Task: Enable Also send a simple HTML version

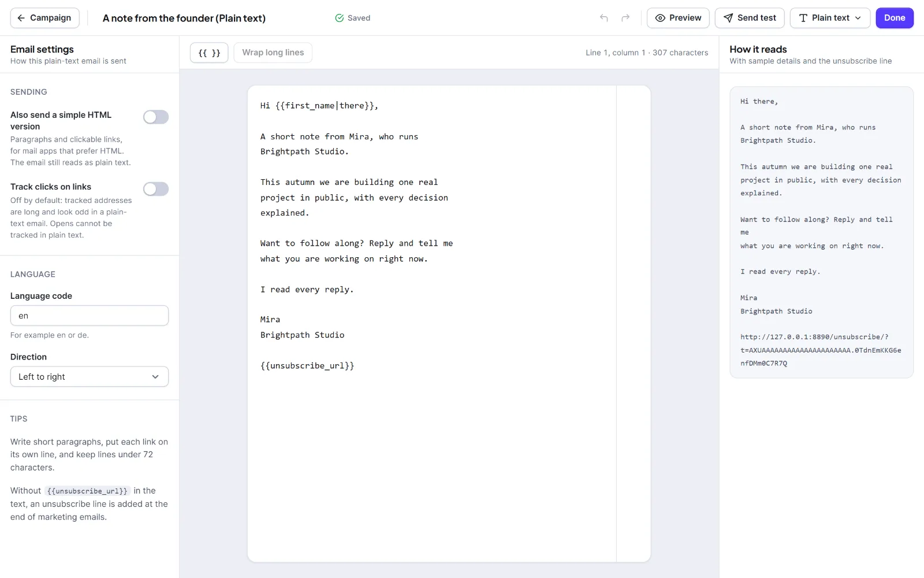Action: (x=156, y=117)
